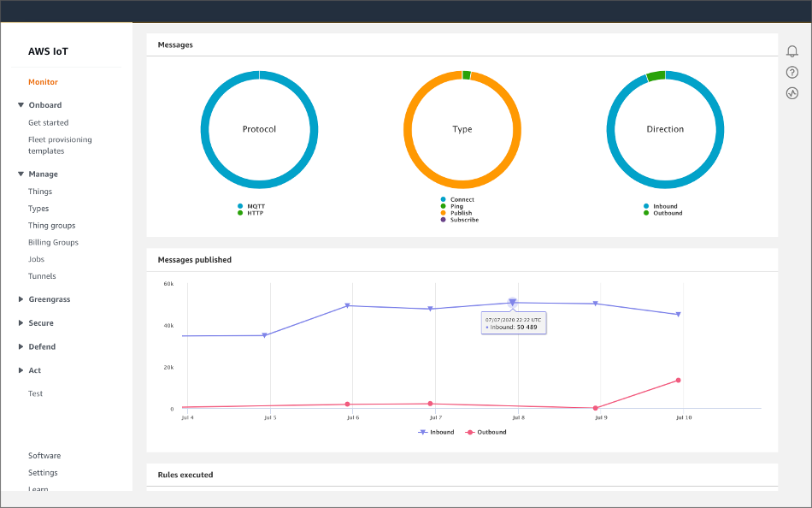Open the notifications bell icon

[791, 50]
